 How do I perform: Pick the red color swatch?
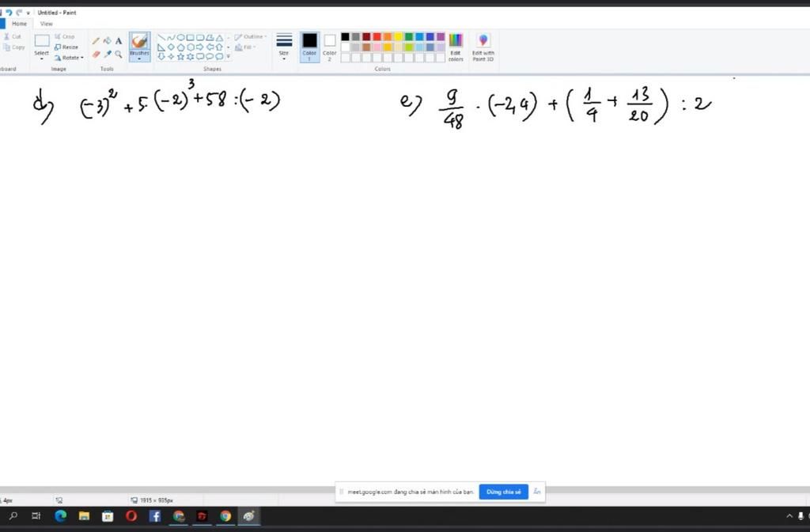377,36
